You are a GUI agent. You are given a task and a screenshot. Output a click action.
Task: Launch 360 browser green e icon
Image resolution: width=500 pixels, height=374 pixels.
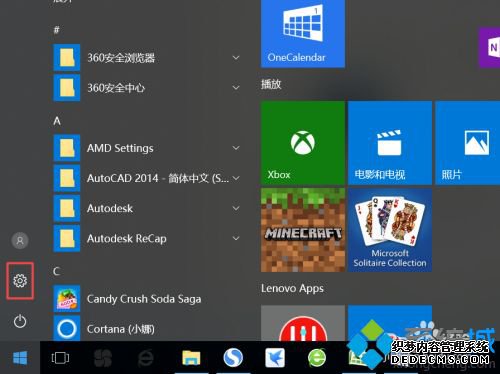point(317,358)
